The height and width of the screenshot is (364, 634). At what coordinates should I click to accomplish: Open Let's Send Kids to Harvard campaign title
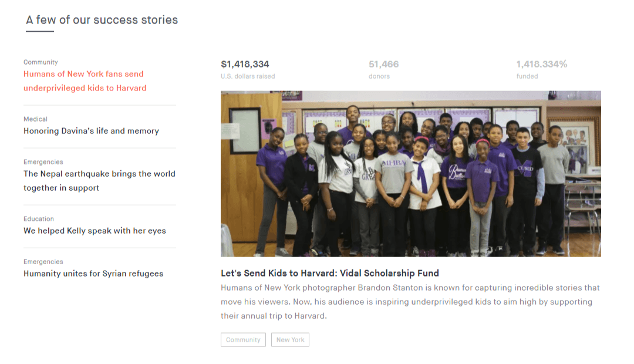pos(330,274)
